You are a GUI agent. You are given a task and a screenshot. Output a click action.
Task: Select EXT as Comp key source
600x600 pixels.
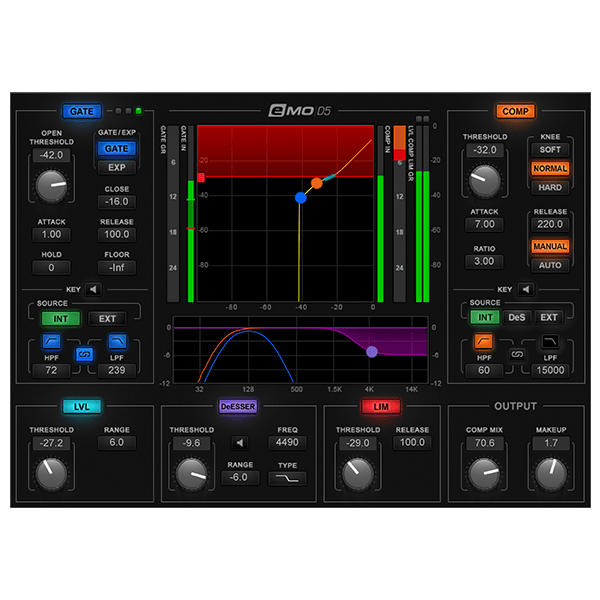pyautogui.click(x=548, y=317)
